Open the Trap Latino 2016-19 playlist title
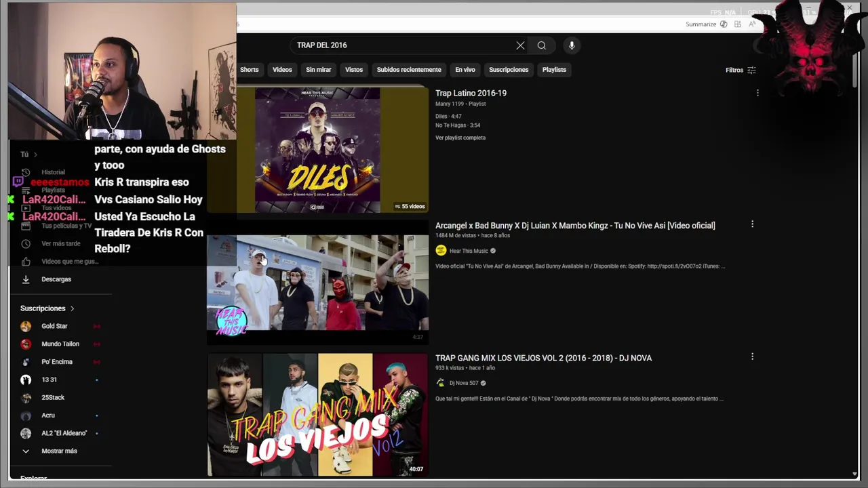868x488 pixels. 471,93
